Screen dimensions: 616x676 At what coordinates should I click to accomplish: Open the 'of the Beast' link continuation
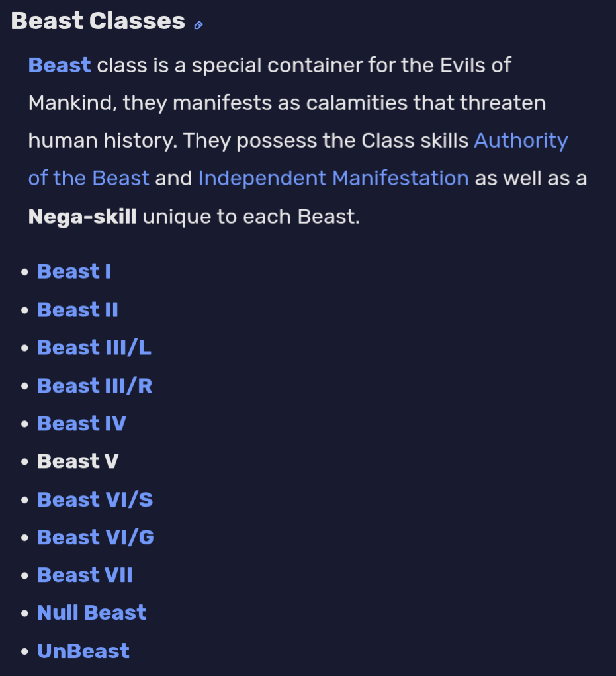click(x=89, y=179)
